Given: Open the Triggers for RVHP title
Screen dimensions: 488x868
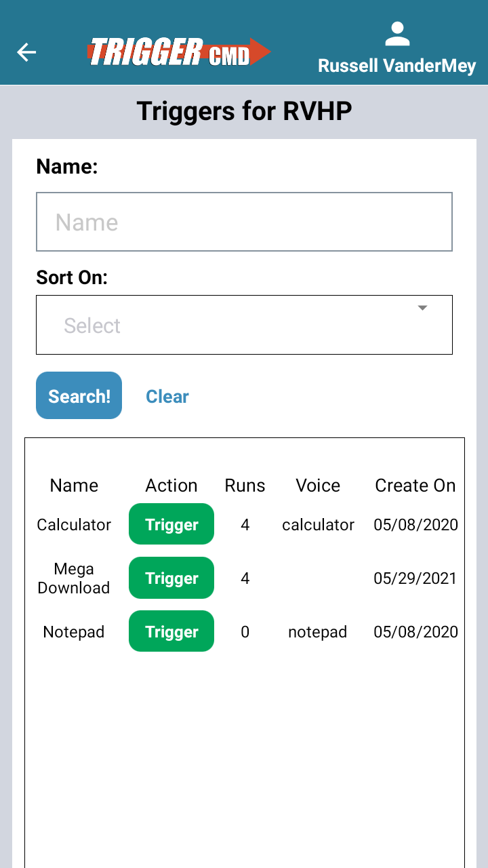Looking at the screenshot, I should (244, 111).
